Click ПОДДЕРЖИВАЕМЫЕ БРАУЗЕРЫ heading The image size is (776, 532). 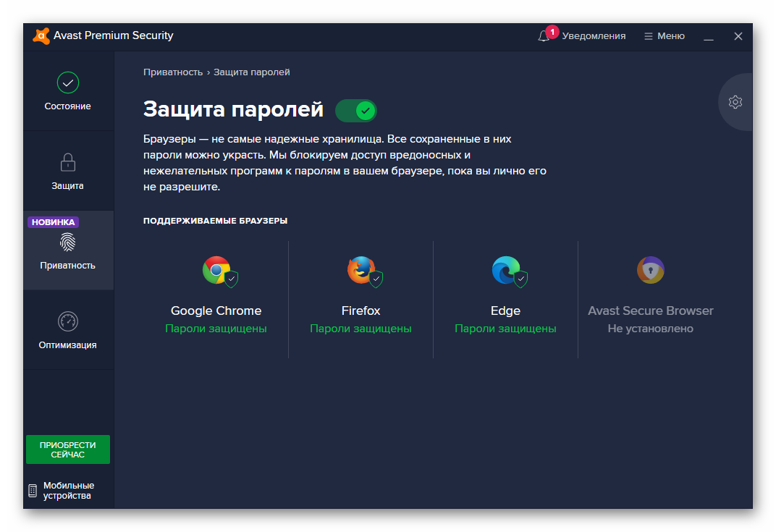[x=215, y=221]
